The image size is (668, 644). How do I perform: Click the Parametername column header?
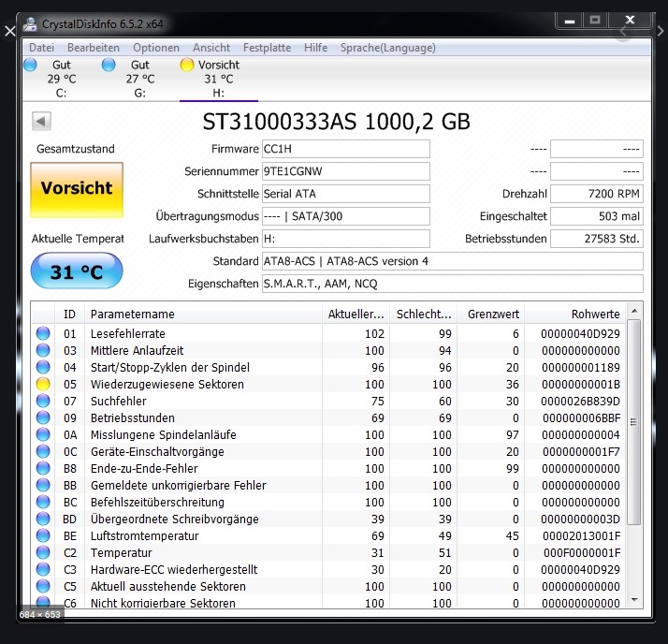(203, 315)
